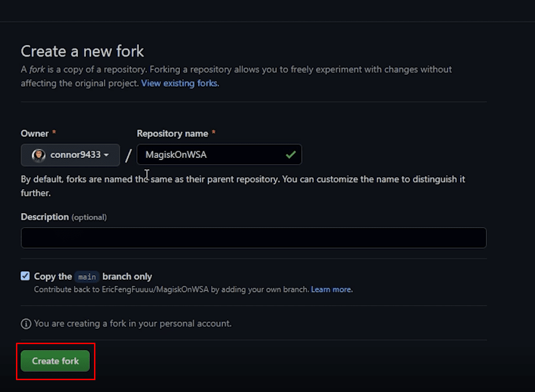Click the Owner field label
This screenshot has width=535, height=392.
35,134
